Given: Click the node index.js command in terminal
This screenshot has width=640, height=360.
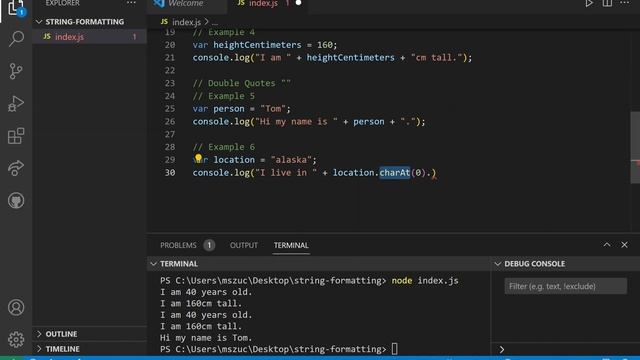Looking at the screenshot, I should click(x=425, y=281).
